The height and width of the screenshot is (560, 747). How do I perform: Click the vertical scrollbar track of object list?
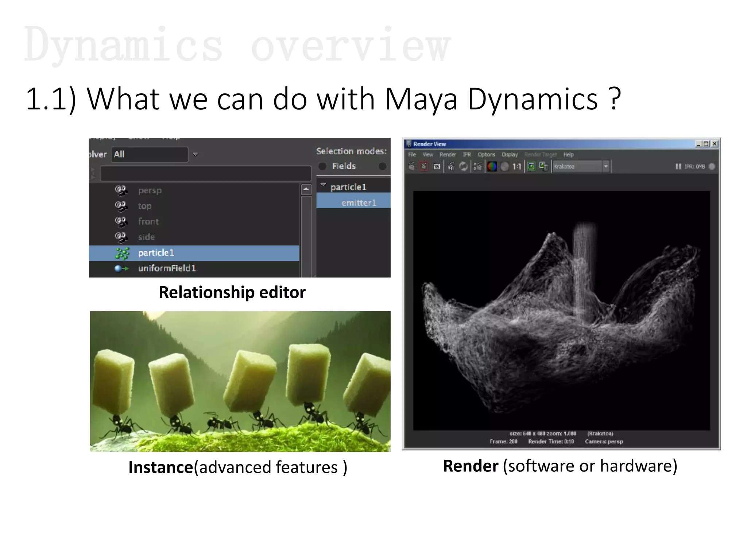(x=306, y=236)
